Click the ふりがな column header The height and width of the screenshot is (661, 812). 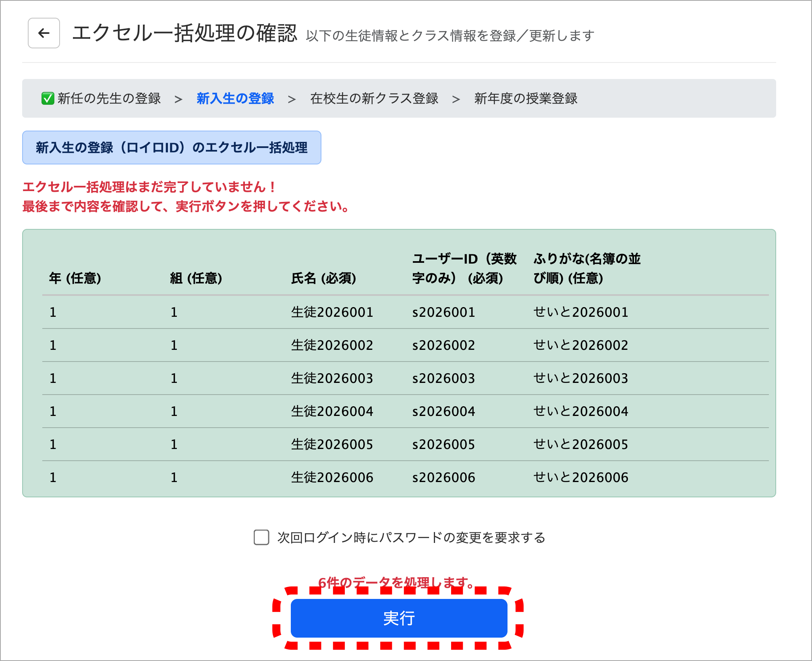click(x=586, y=268)
